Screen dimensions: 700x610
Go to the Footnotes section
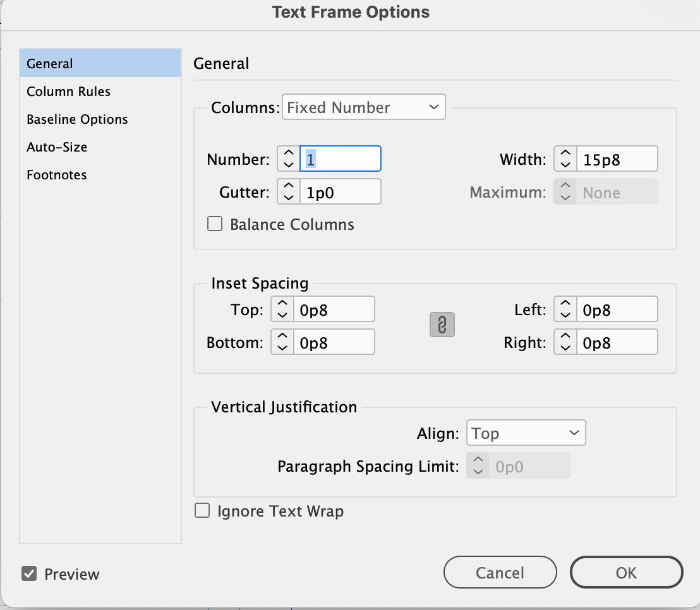pos(57,175)
